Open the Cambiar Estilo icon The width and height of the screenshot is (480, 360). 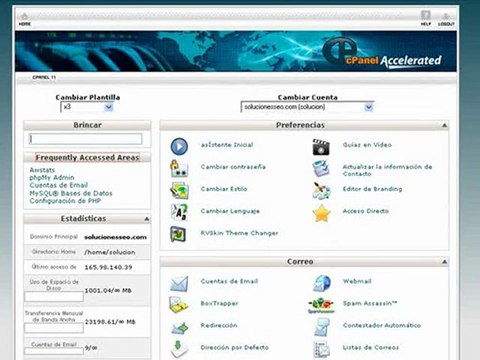[x=179, y=190]
